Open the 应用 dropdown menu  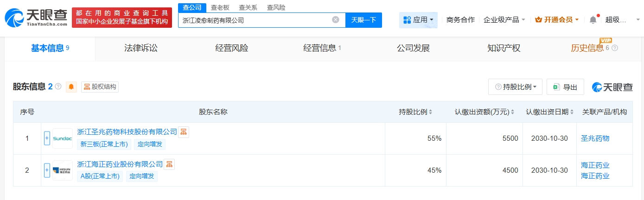418,20
